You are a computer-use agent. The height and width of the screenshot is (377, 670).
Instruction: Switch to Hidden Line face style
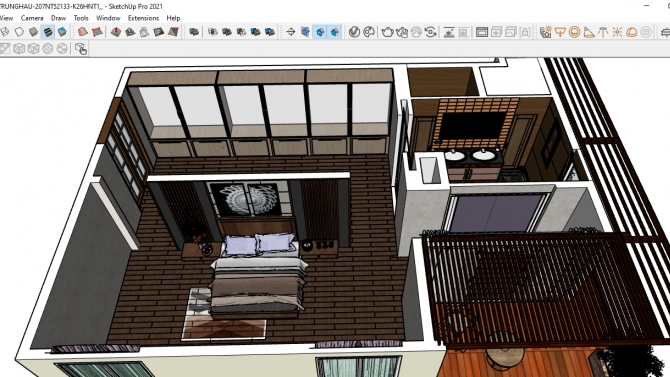click(19, 32)
